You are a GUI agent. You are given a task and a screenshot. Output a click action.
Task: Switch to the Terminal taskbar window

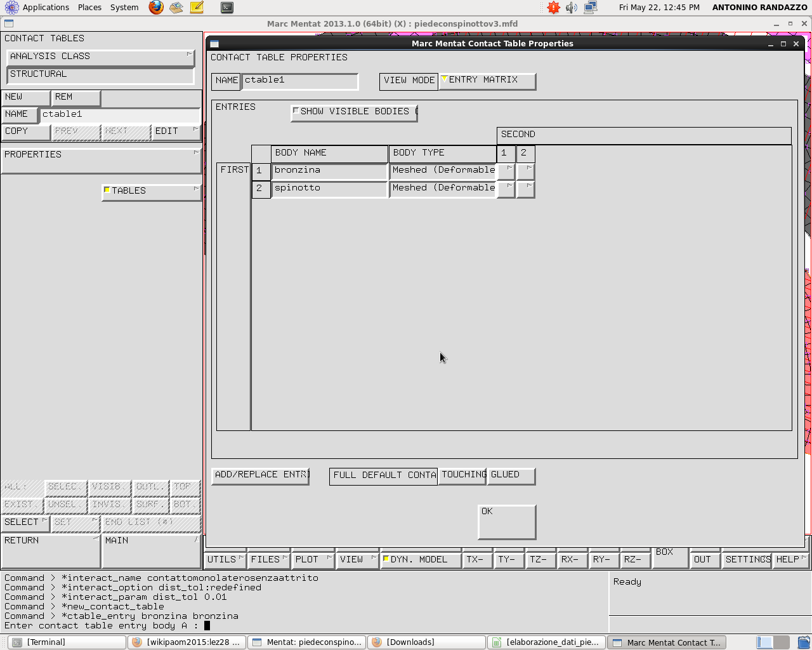click(x=67, y=642)
